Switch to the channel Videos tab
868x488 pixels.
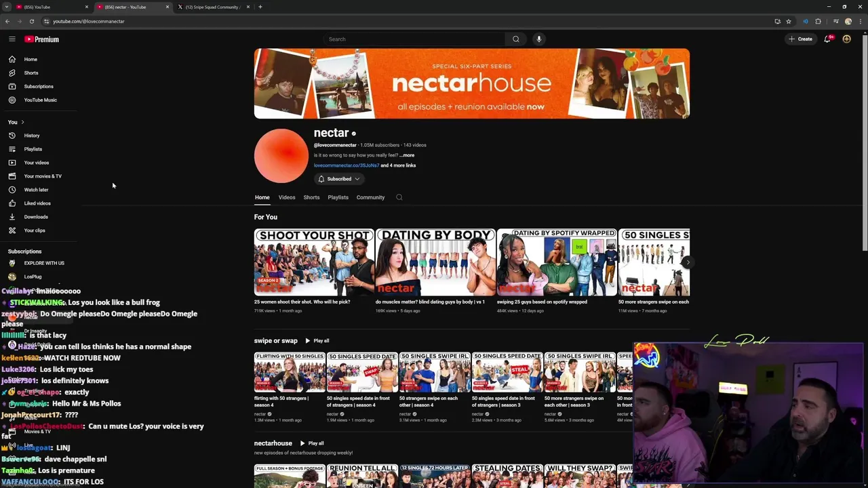(x=287, y=197)
